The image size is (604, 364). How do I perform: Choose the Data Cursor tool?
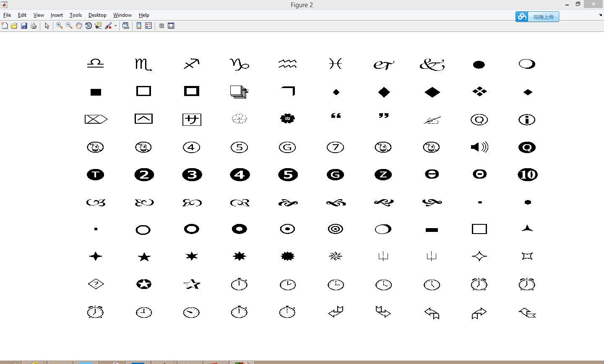(98, 26)
